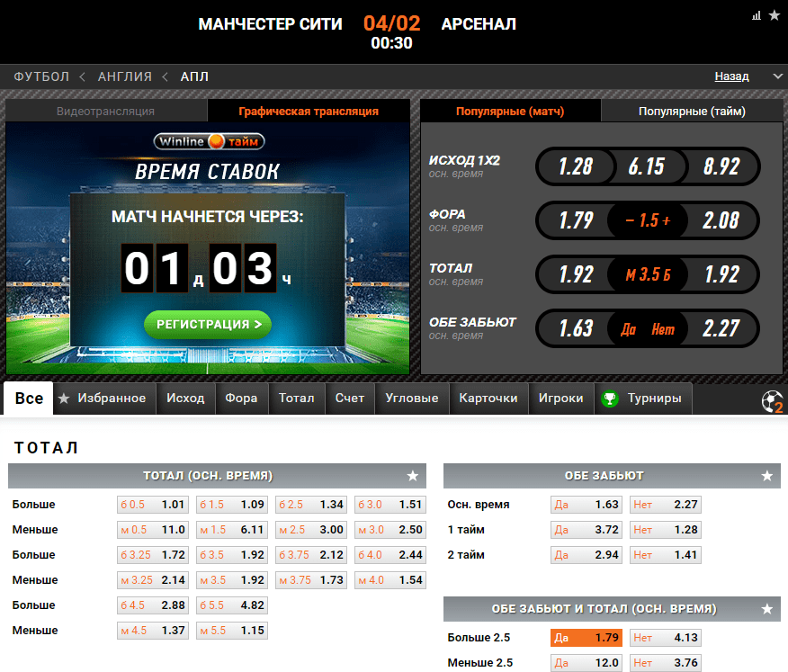Pick both-to-score Нет odds 2.27 in popular panel

tap(721, 328)
